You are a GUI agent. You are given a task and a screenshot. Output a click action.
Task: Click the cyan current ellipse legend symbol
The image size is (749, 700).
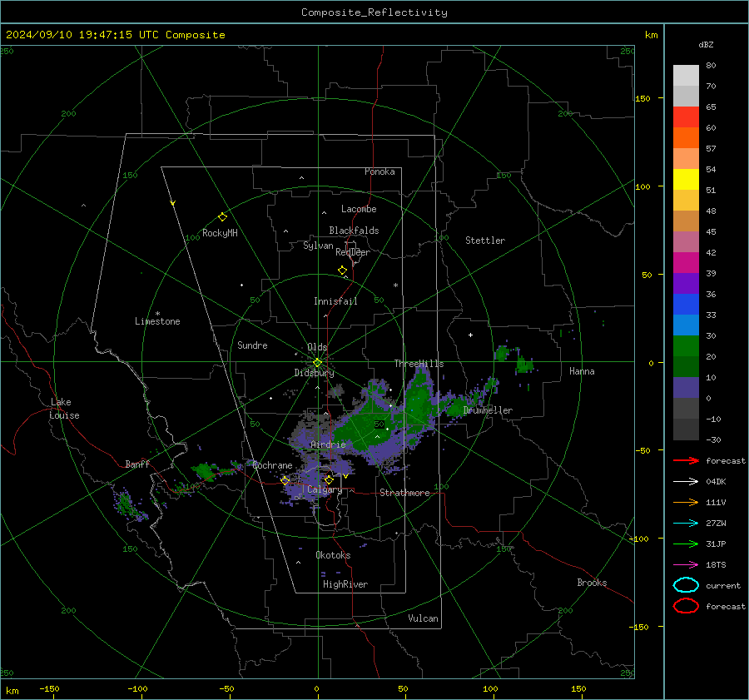click(686, 585)
